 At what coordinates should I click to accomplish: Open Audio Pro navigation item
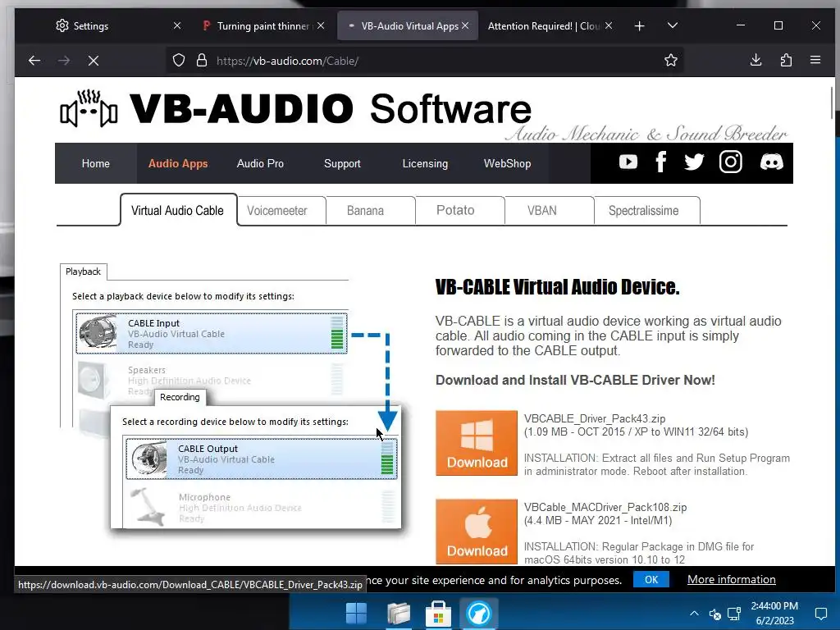260,163
